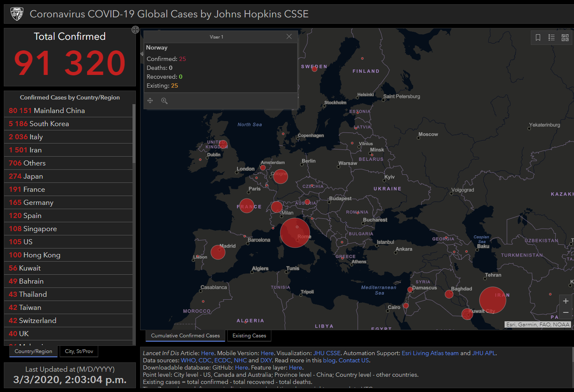Click the info panel scrollbar
Viewport: 574px width, 392px height.
[572, 355]
